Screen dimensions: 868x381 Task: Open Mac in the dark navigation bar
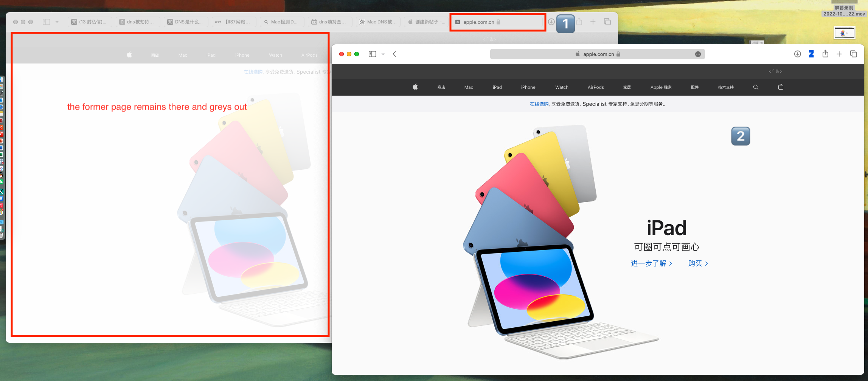(x=469, y=87)
